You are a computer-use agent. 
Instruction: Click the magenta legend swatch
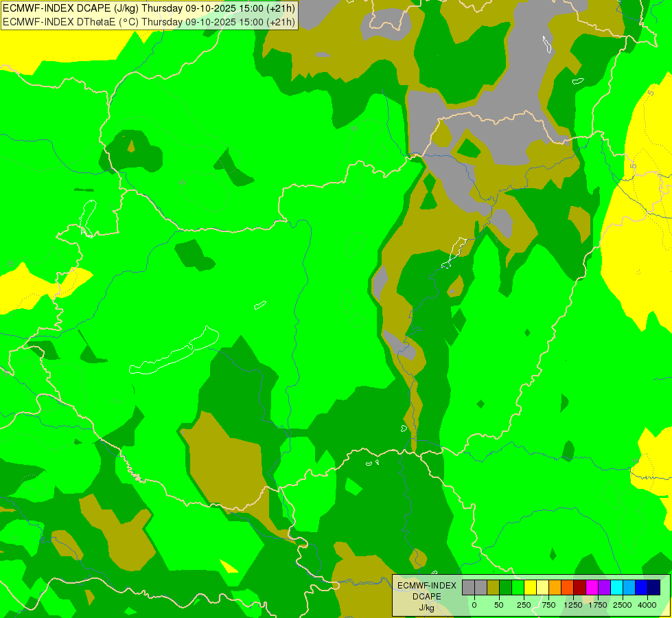pos(592,588)
